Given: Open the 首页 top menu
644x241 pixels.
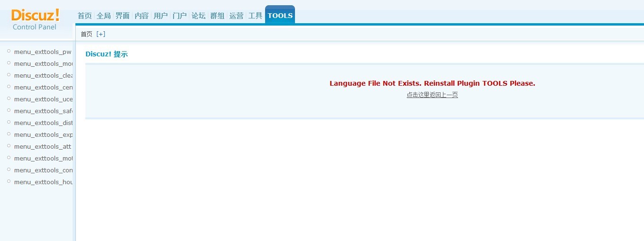Looking at the screenshot, I should 85,16.
